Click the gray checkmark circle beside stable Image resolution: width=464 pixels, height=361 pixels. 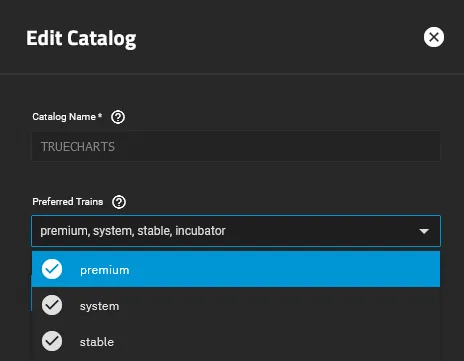click(52, 341)
